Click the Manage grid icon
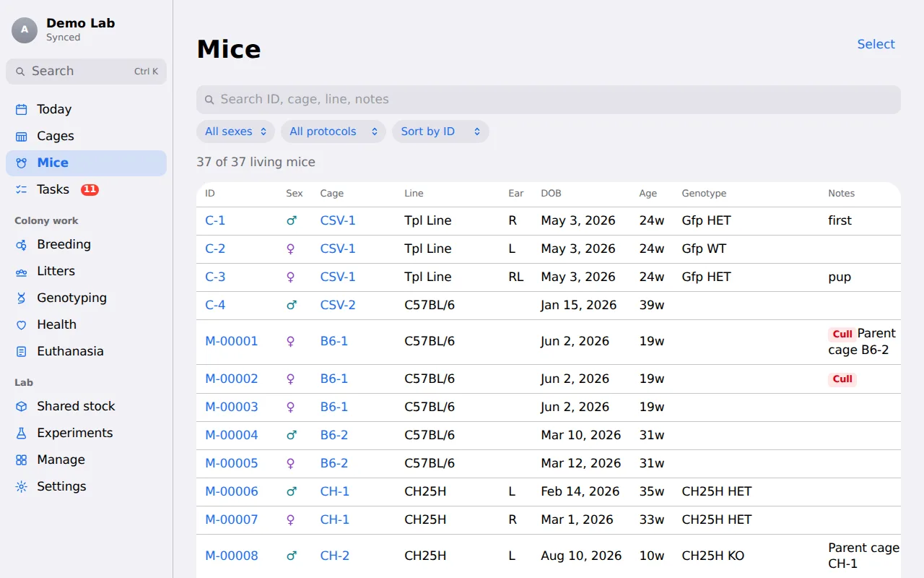924x578 pixels. [22, 460]
